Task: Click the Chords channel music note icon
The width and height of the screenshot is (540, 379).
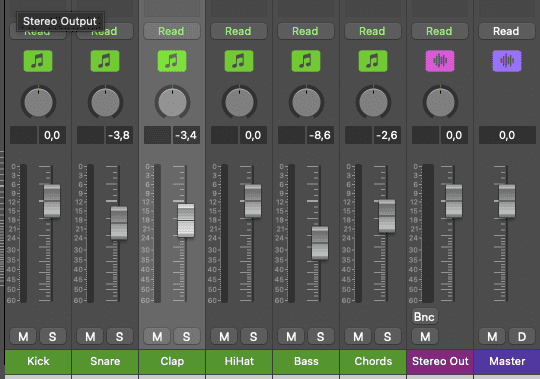Action: click(373, 61)
